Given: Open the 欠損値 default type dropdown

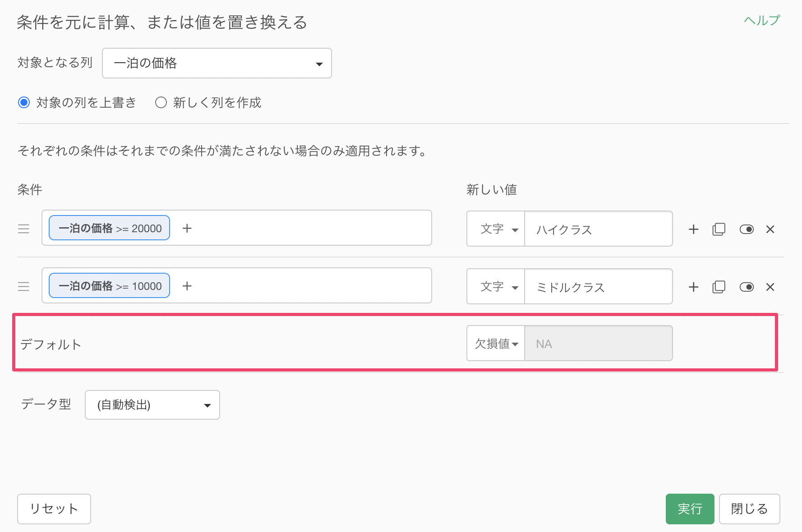Looking at the screenshot, I should pos(496,344).
